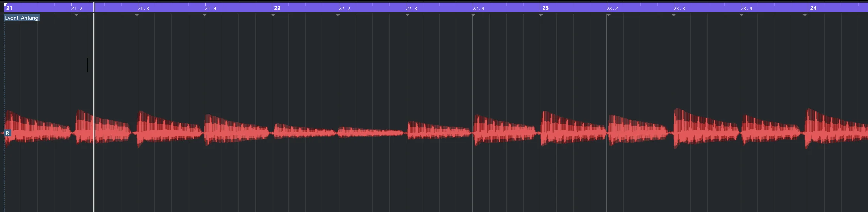Click ruler position 23.4
Image resolution: width=868 pixels, height=212 pixels.
[x=746, y=8]
